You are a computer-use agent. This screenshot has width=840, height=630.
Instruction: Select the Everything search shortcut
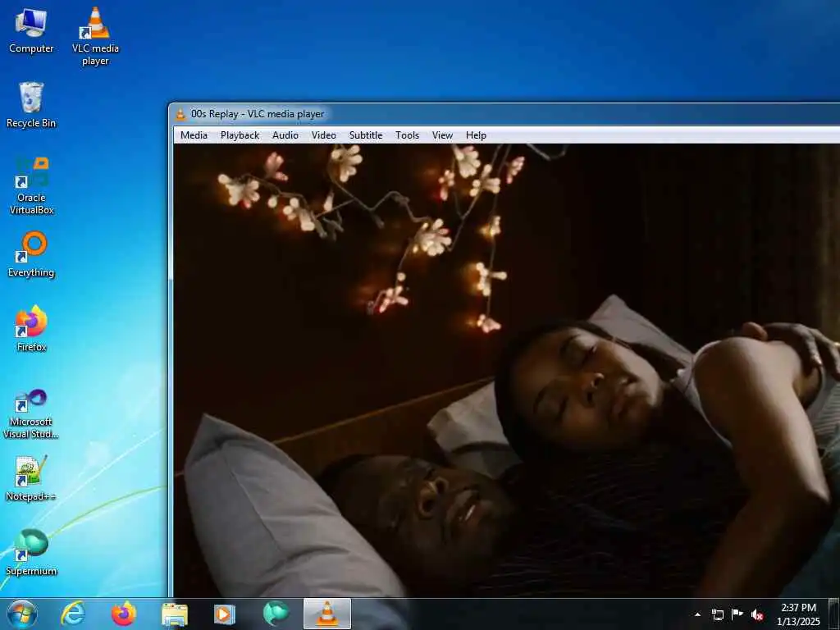31,254
